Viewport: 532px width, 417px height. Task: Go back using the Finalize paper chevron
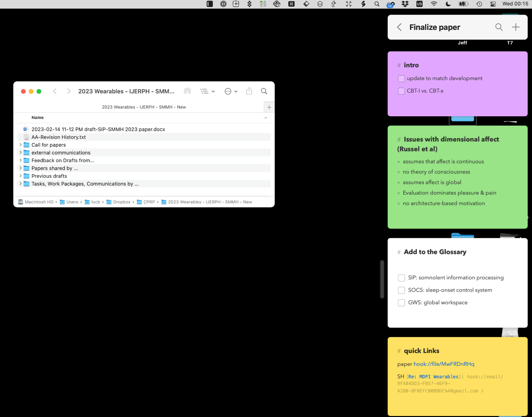pos(399,27)
